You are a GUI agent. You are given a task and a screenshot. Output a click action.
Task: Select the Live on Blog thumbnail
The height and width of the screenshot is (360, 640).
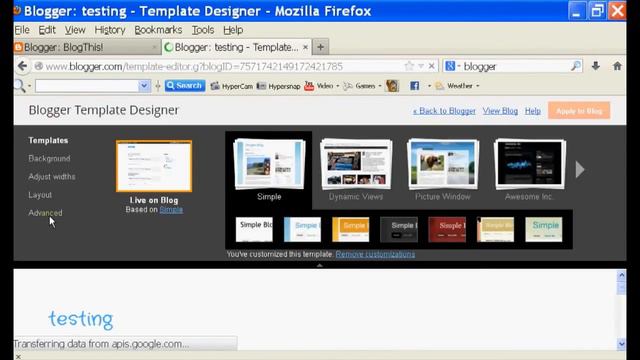154,166
